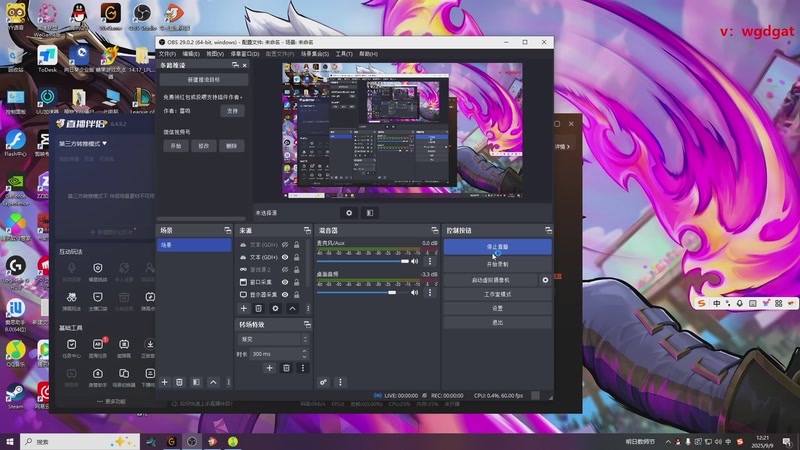The width and height of the screenshot is (800, 450).
Task: Remove the selected source with the trash icon
Action: click(x=259, y=308)
